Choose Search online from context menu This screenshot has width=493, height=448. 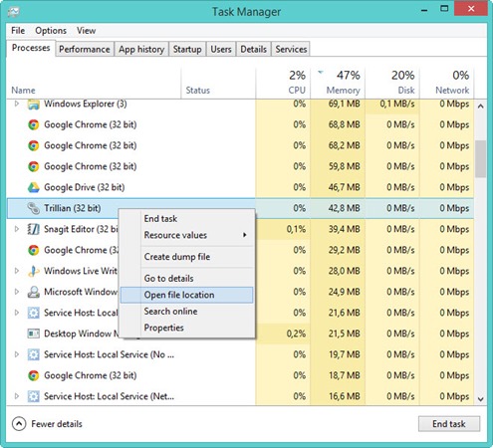coord(187,312)
